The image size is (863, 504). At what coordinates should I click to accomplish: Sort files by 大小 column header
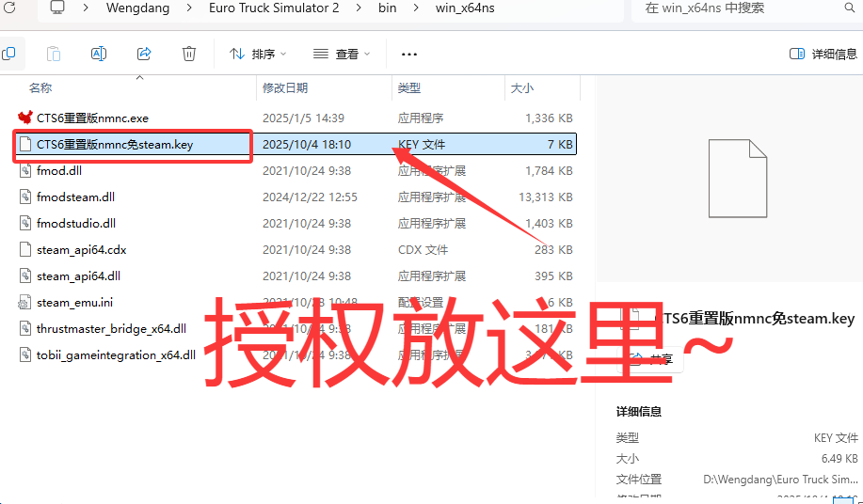(x=521, y=87)
